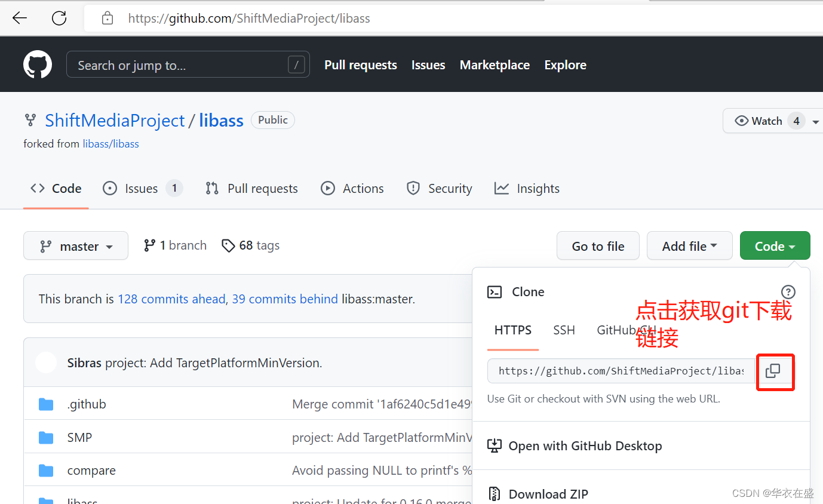The height and width of the screenshot is (504, 823).
Task: Select the Insights tab
Action: 527,189
